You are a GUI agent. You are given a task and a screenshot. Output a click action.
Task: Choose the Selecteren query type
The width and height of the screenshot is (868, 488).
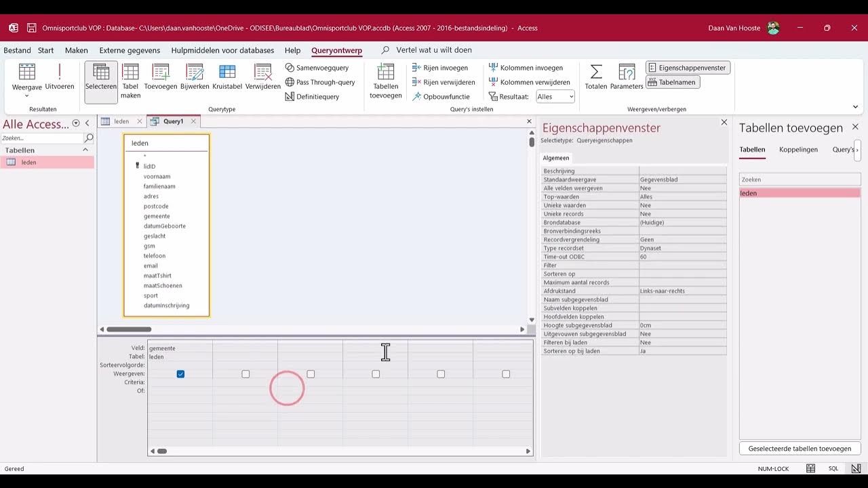coord(101,81)
